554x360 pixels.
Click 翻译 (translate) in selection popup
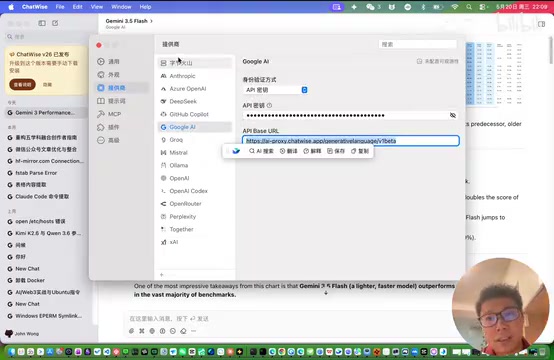click(x=289, y=151)
